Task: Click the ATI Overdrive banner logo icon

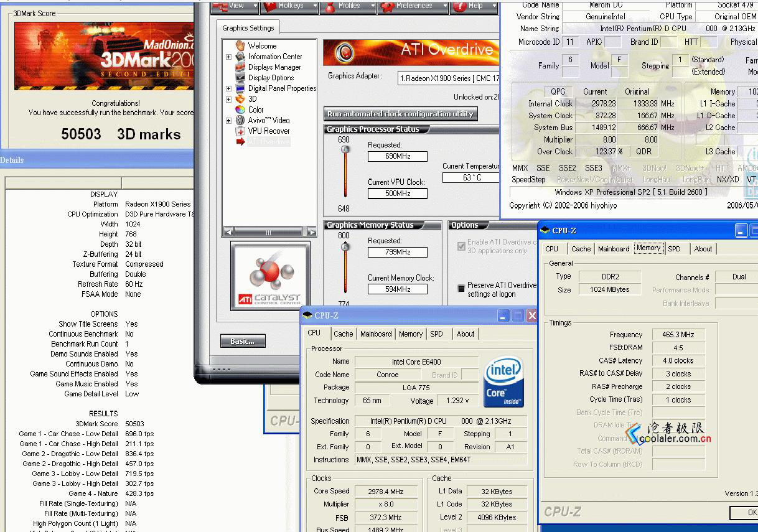Action: (x=345, y=53)
